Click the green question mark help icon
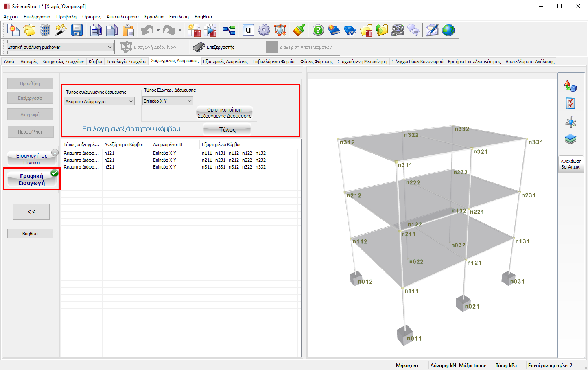 318,30
